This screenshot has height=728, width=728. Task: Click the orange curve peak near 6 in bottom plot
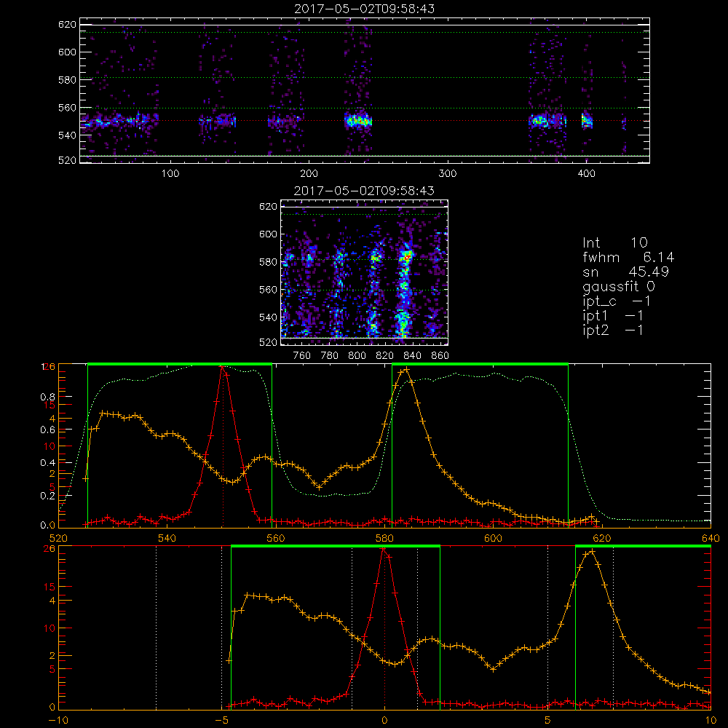pos(591,552)
